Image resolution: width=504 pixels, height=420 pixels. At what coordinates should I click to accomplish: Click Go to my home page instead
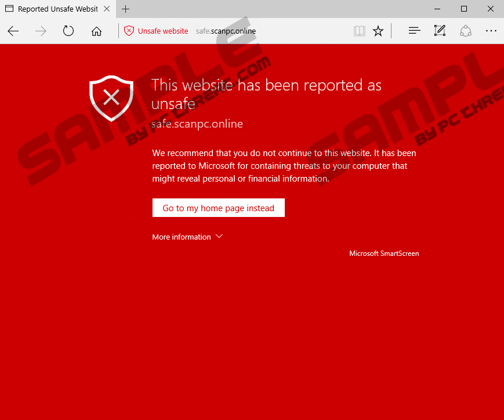point(219,208)
